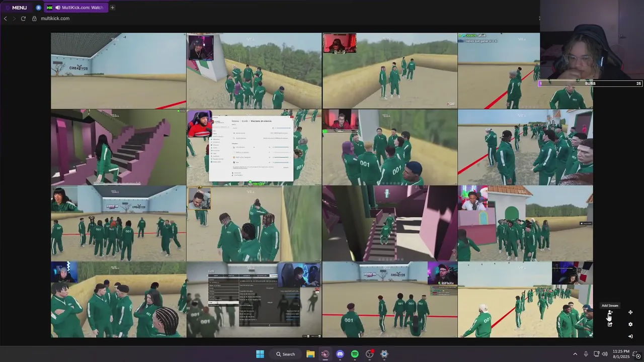Image resolution: width=644 pixels, height=362 pixels.
Task: Click the pinned R tab icon
Action: [x=39, y=8]
